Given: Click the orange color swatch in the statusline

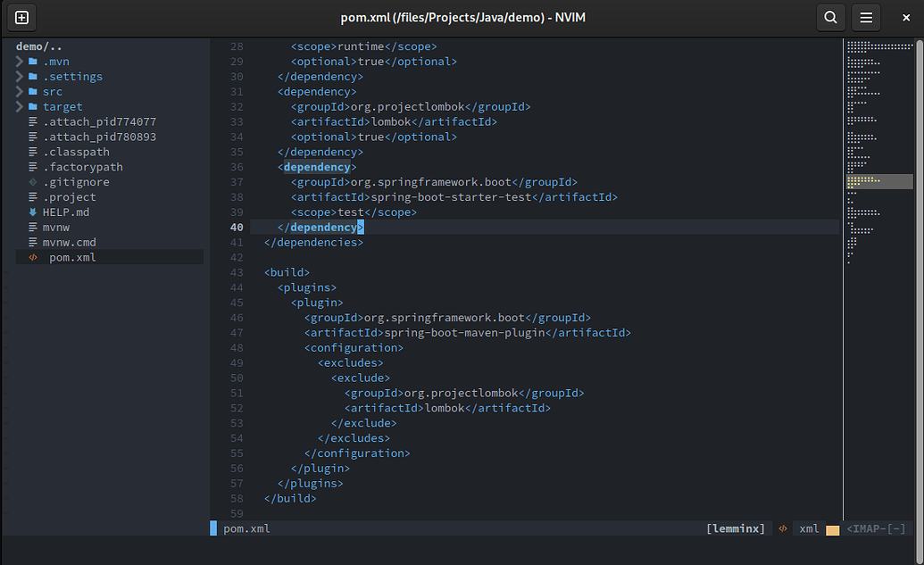Looking at the screenshot, I should coord(832,528).
